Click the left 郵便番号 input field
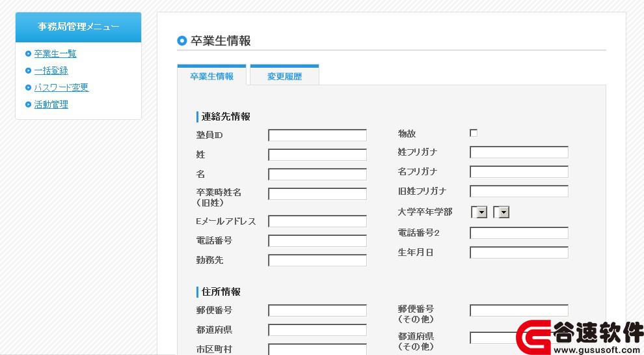The width and height of the screenshot is (644, 355). [x=317, y=310]
